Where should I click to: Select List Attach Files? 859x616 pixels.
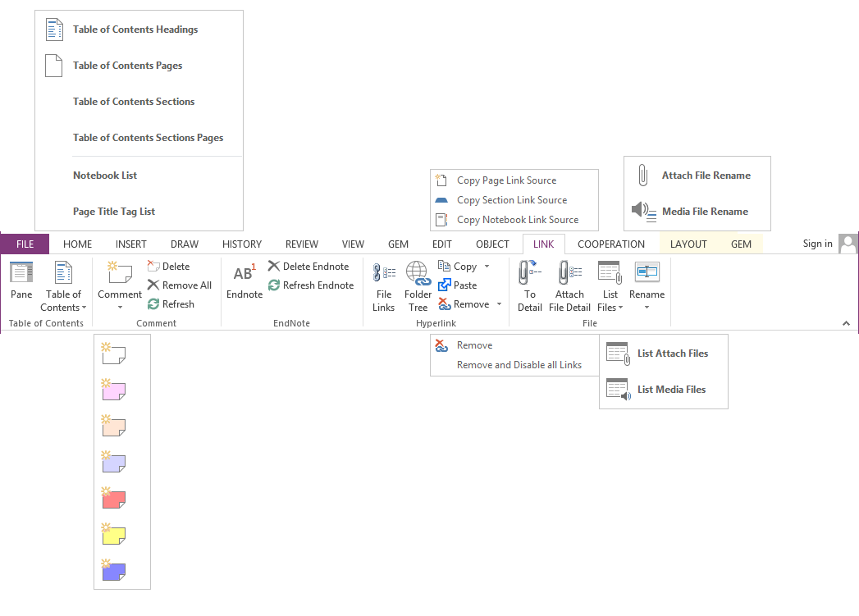tap(664, 354)
